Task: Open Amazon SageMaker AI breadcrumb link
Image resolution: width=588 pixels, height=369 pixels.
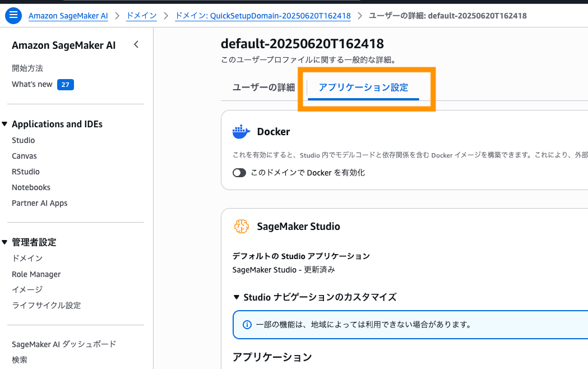Action: click(x=68, y=16)
